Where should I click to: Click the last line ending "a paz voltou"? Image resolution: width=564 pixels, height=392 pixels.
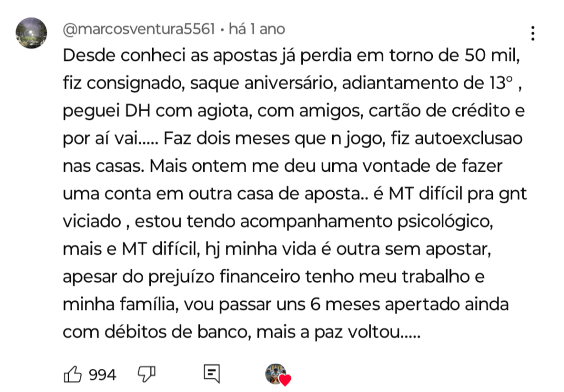coord(242,331)
